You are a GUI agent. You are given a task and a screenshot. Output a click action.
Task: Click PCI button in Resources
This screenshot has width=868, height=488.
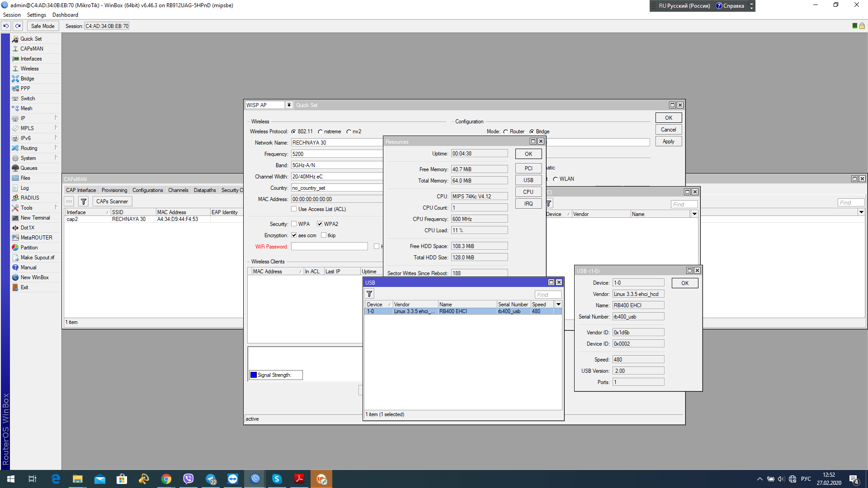pos(528,169)
